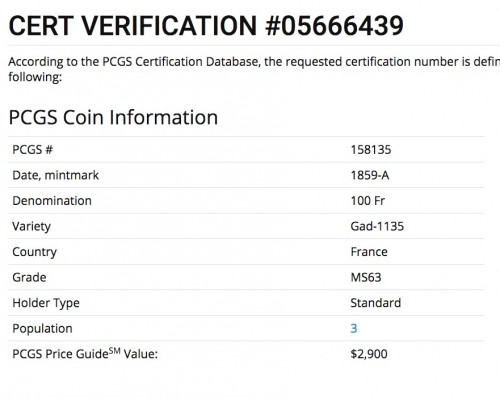Click the holder type value Standard

pos(376,303)
